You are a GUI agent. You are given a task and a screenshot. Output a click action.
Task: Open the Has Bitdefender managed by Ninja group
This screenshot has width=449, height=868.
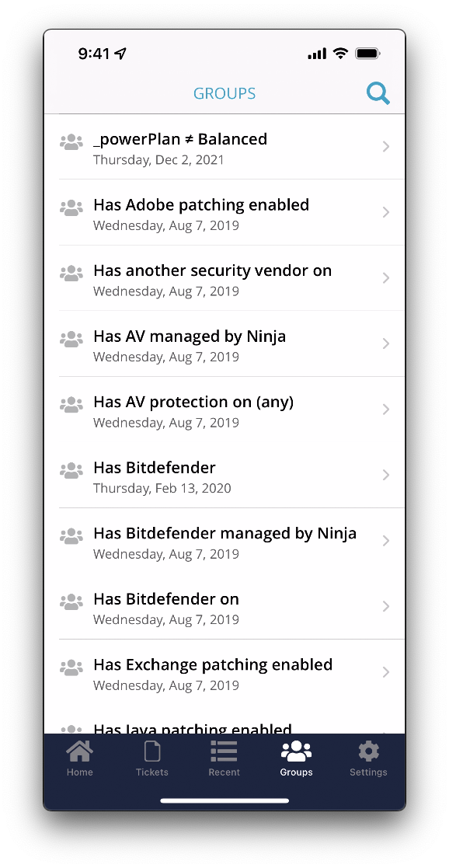point(224,540)
